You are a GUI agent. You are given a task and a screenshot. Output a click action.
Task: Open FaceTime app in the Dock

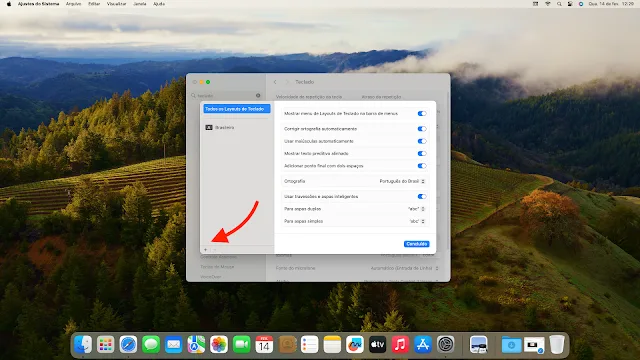coord(242,345)
